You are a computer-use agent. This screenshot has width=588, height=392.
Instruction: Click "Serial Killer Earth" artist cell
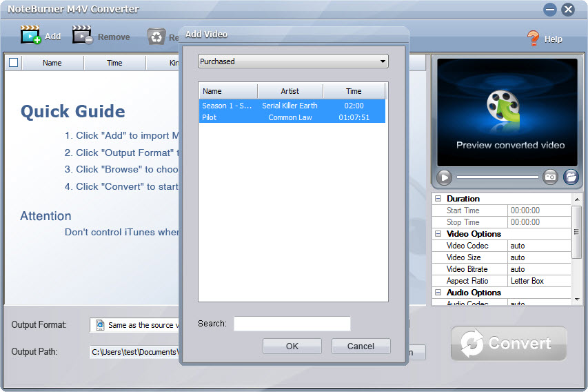pyautogui.click(x=290, y=106)
